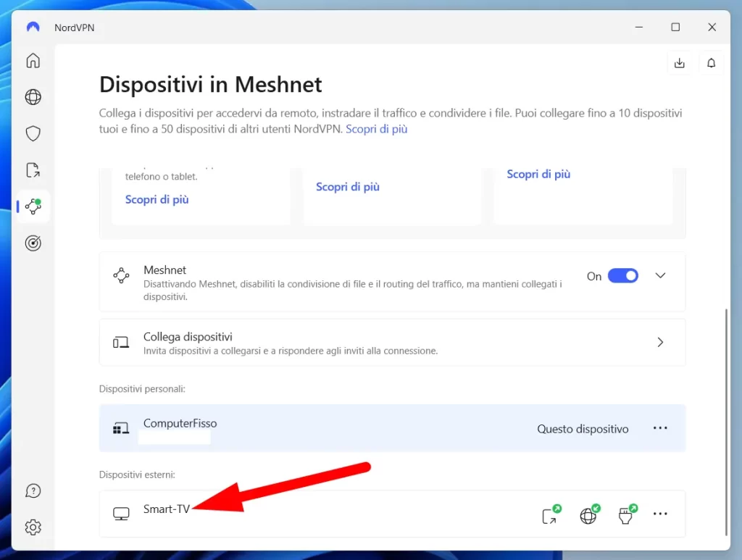Minimize the NordVPN window
This screenshot has width=742, height=560.
(639, 27)
